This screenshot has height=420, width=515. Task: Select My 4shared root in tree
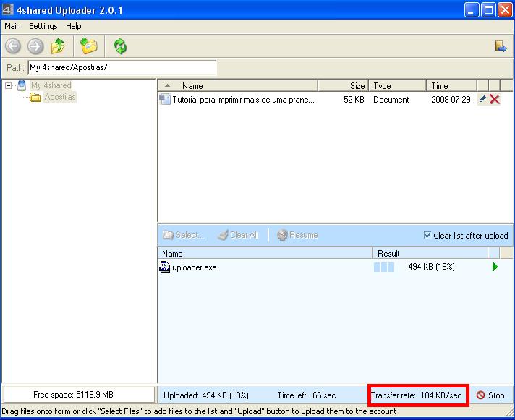51,85
